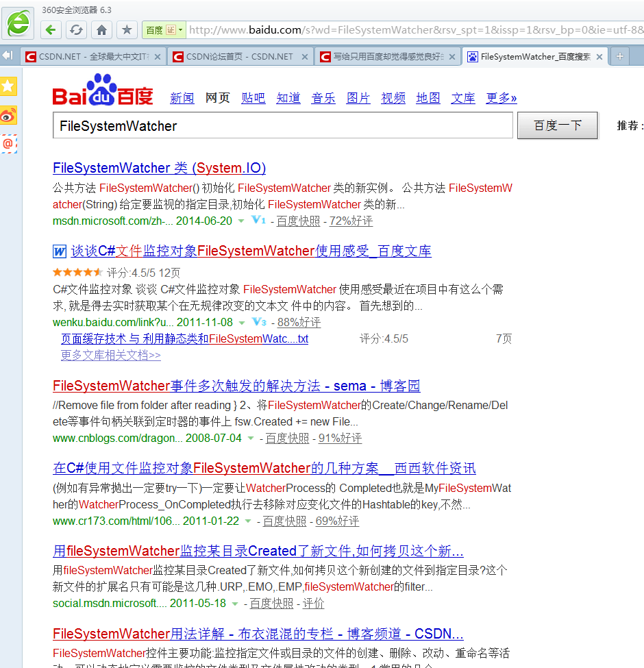Viewport: 644px width, 668px height.
Task: Open the 知道 category link
Action: (x=288, y=98)
